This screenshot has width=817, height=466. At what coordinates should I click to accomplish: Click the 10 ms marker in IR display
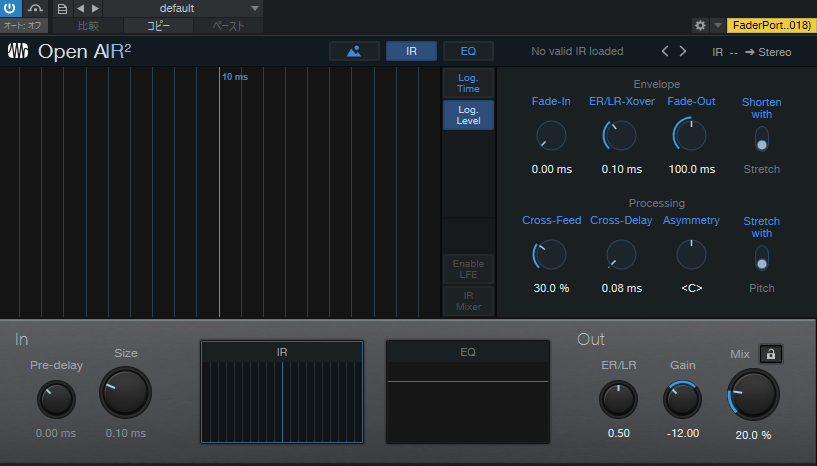(234, 77)
